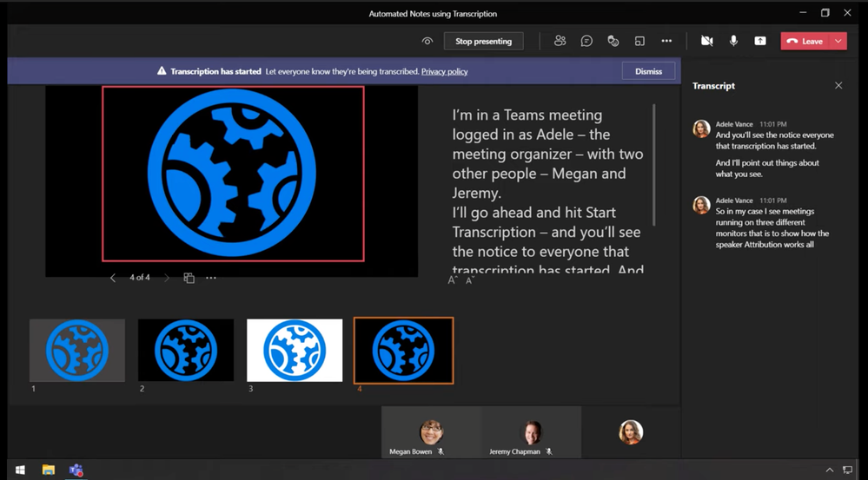Open More actions ellipsis in meeting toolbar

tap(666, 41)
